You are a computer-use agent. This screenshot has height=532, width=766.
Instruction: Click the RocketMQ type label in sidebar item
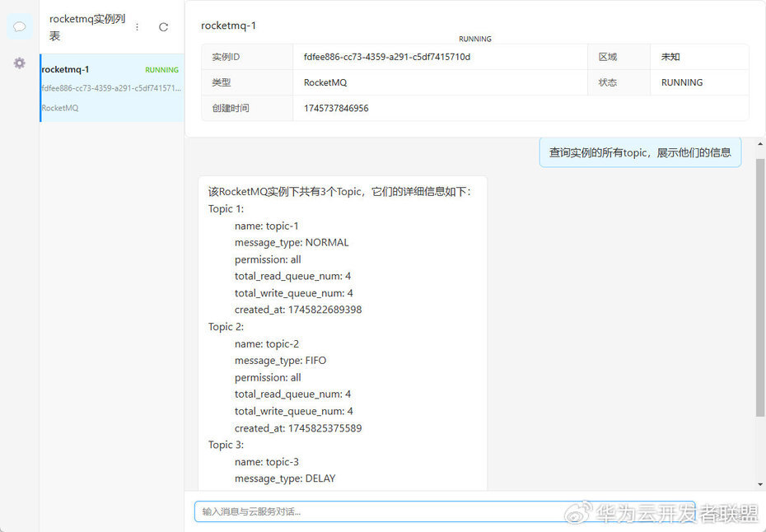[60, 108]
